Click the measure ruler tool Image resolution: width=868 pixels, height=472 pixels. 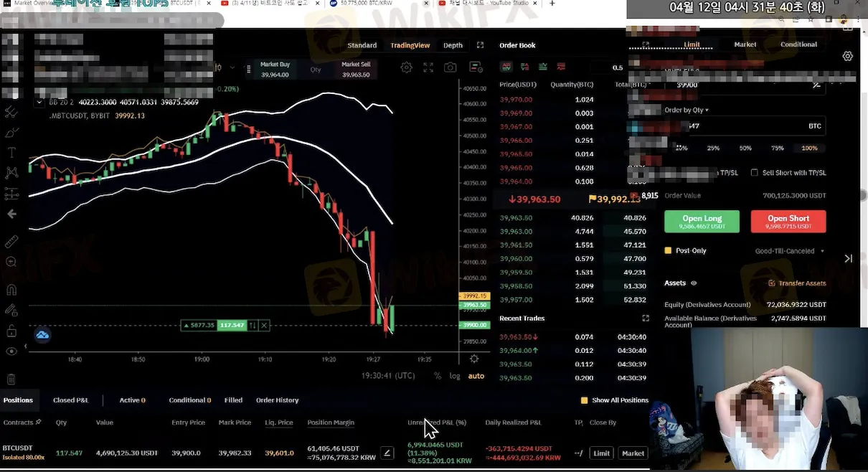click(x=11, y=242)
